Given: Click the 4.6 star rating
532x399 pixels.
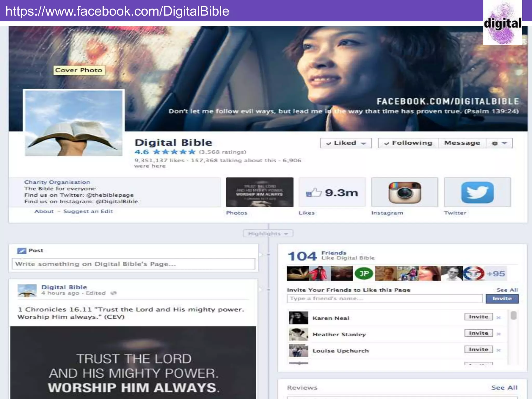Looking at the screenshot, I should pos(165,152).
